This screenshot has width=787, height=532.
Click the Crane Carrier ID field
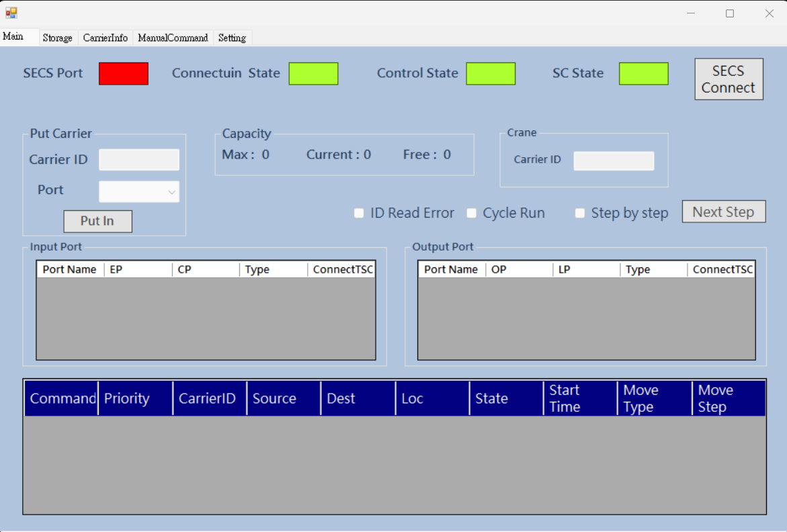coord(614,161)
